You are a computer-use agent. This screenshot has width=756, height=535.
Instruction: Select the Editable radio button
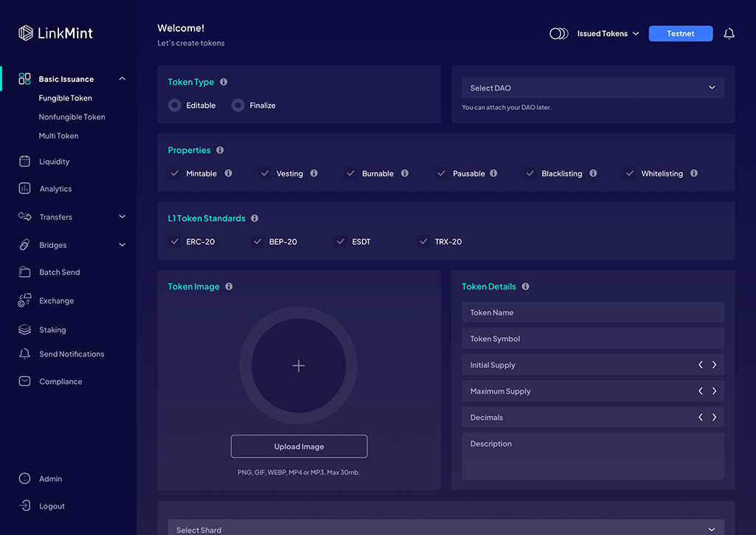tap(174, 105)
